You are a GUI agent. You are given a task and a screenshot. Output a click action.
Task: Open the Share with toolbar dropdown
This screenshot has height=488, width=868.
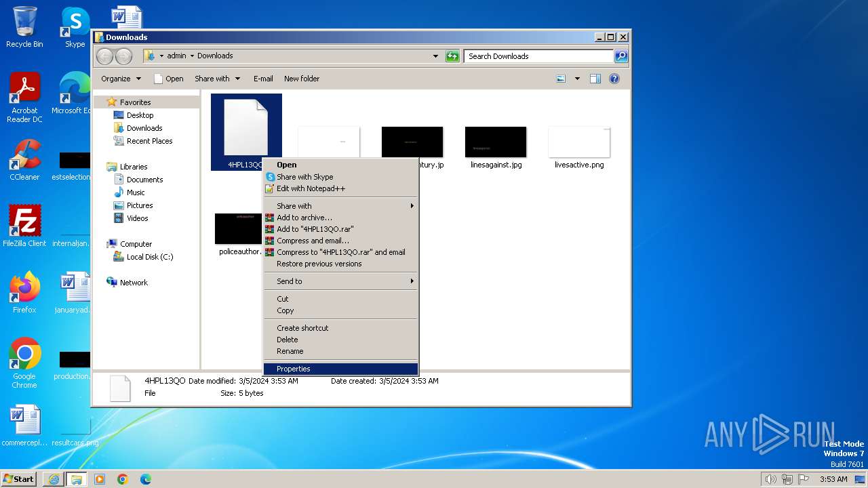(217, 79)
